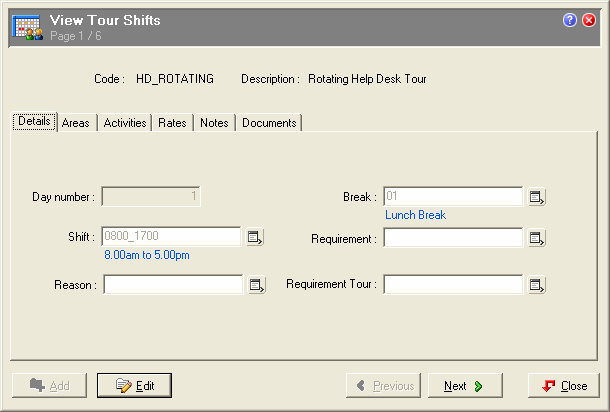Click the HD_ROTATING code value

point(175,79)
